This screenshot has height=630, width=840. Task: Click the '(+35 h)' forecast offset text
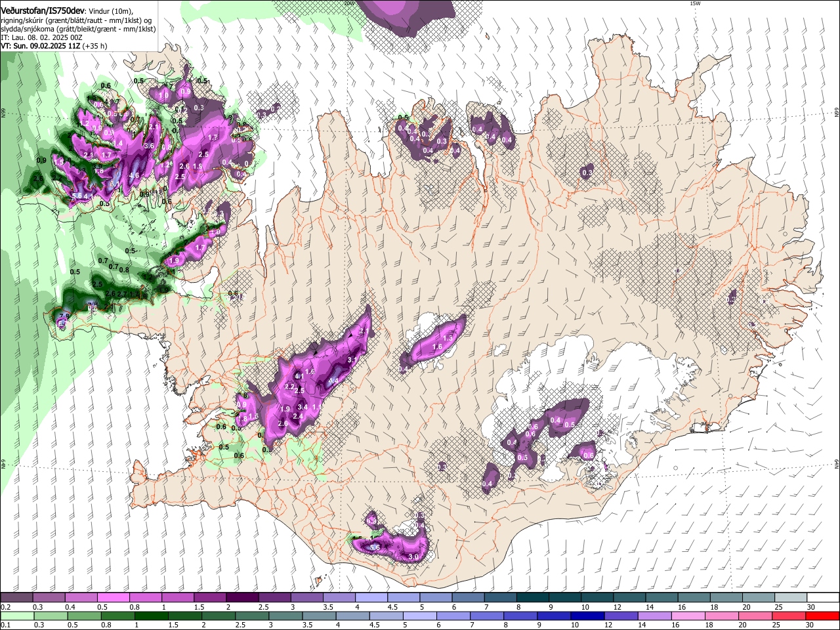tap(94, 46)
